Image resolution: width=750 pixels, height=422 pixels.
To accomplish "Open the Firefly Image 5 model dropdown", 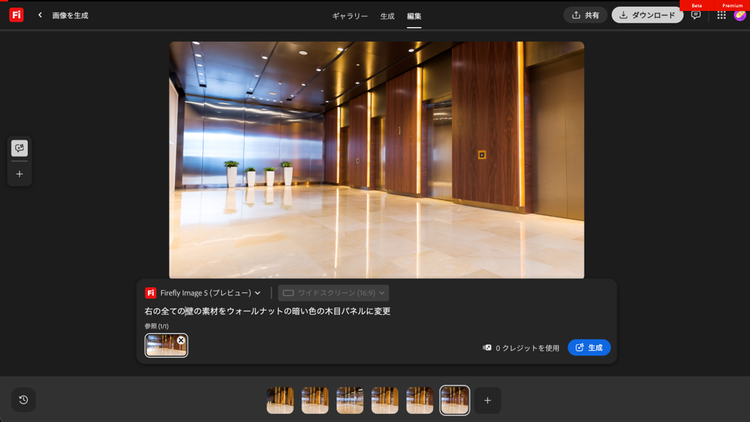I will (203, 293).
